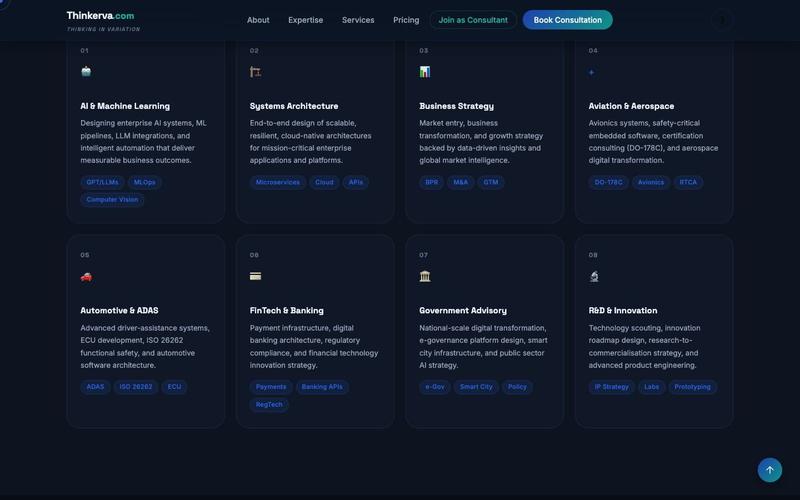
Task: Choose the Banking APIs tag
Action: 322,387
